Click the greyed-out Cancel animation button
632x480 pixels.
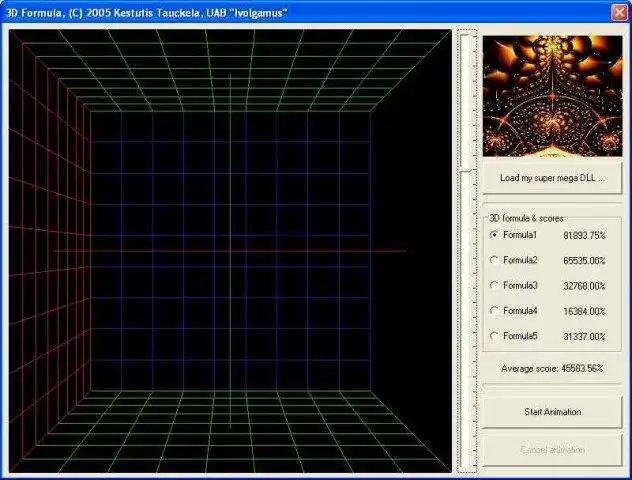tap(552, 449)
